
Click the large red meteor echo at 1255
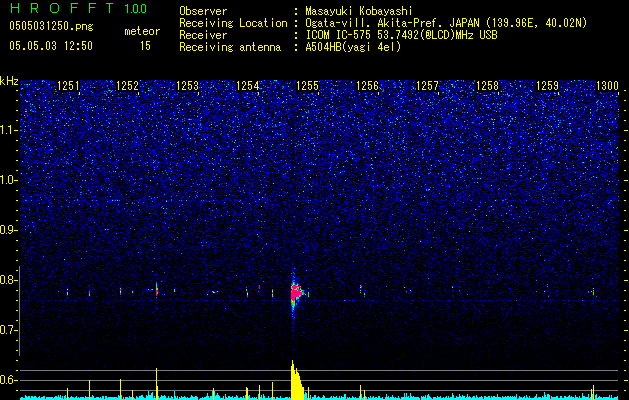pos(296,294)
